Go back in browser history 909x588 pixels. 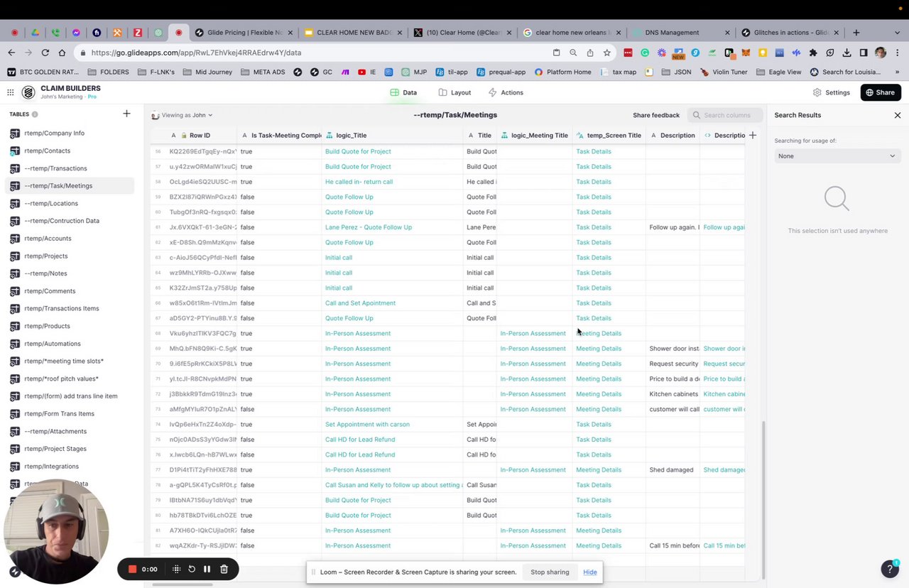point(11,53)
